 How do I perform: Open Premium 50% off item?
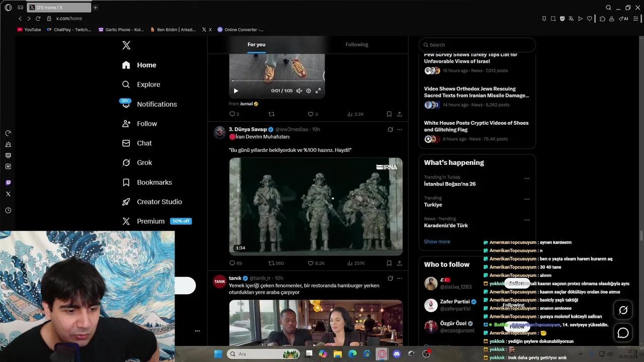pyautogui.click(x=156, y=221)
